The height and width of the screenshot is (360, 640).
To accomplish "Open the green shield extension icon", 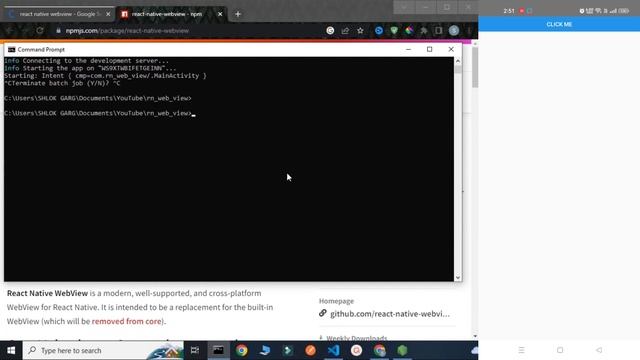I will point(394,31).
